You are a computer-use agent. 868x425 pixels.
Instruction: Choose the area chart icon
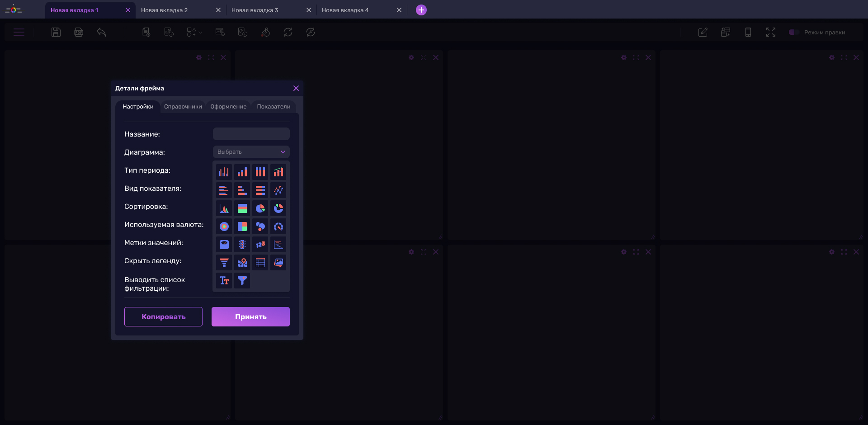click(x=224, y=208)
